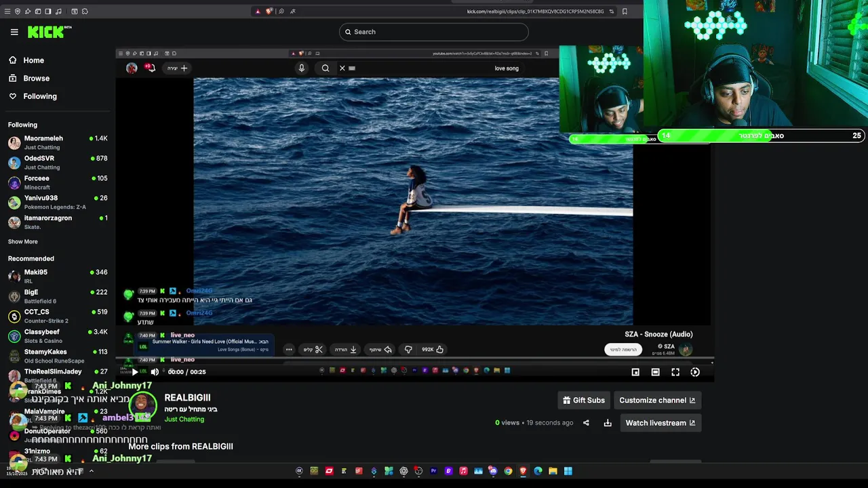This screenshot has width=868, height=488.
Task: Toggle theater mode on clip player
Action: click(655, 371)
